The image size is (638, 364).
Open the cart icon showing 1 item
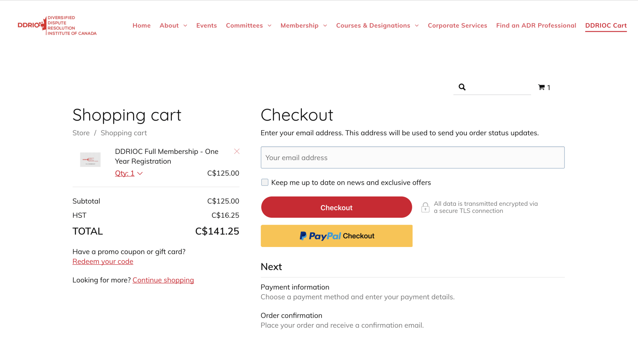(x=544, y=87)
